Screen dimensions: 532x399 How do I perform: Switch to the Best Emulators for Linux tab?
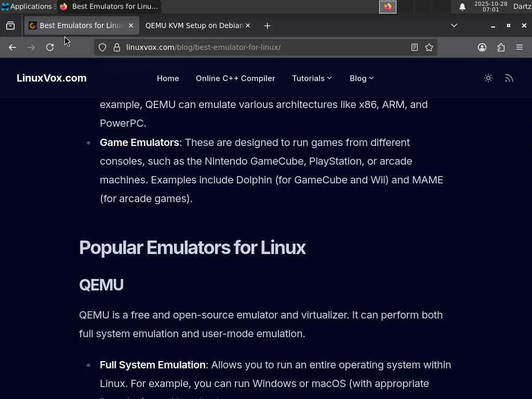(x=82, y=25)
